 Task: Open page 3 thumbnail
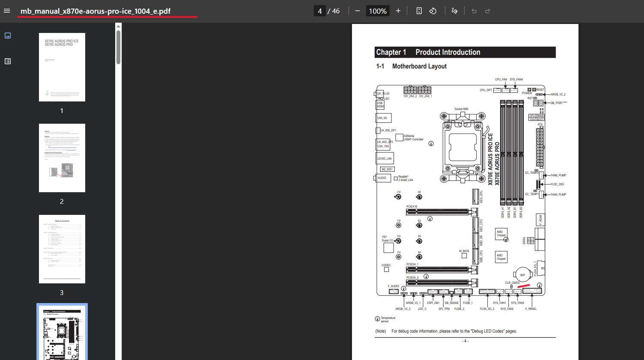click(62, 249)
